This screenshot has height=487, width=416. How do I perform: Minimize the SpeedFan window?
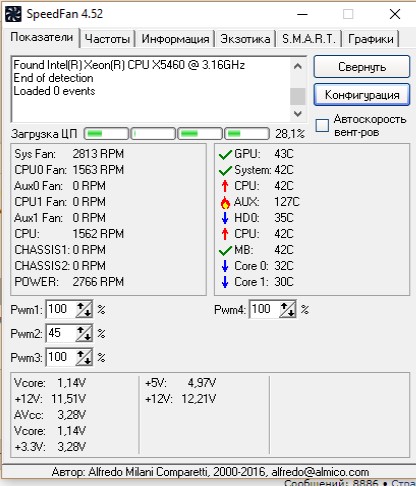pos(302,14)
